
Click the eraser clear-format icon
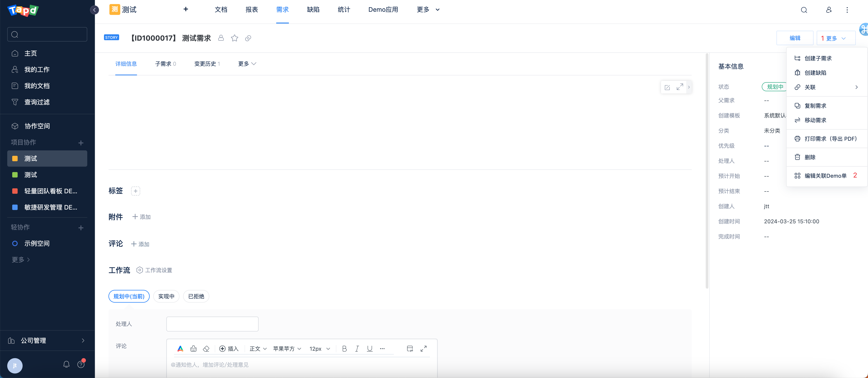[206, 349]
